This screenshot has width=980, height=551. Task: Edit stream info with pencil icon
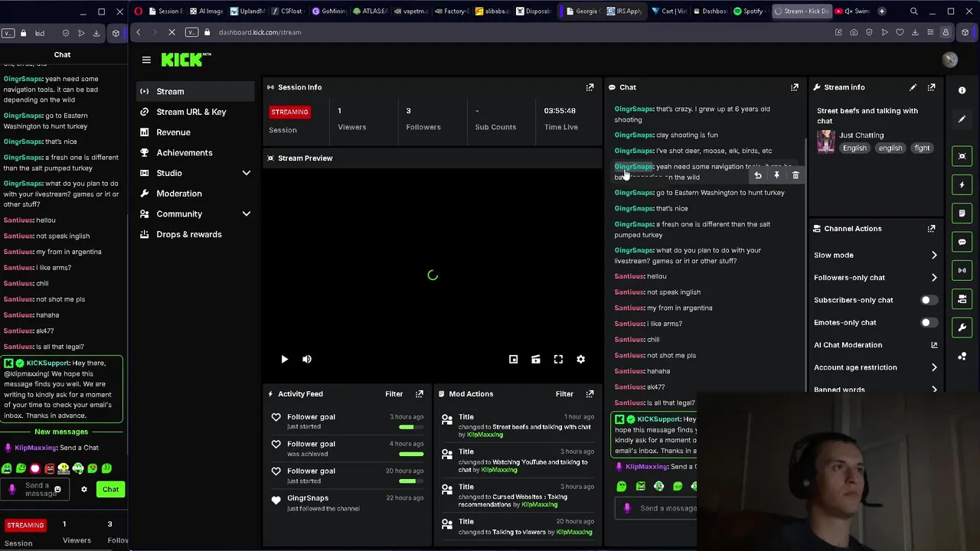click(913, 87)
